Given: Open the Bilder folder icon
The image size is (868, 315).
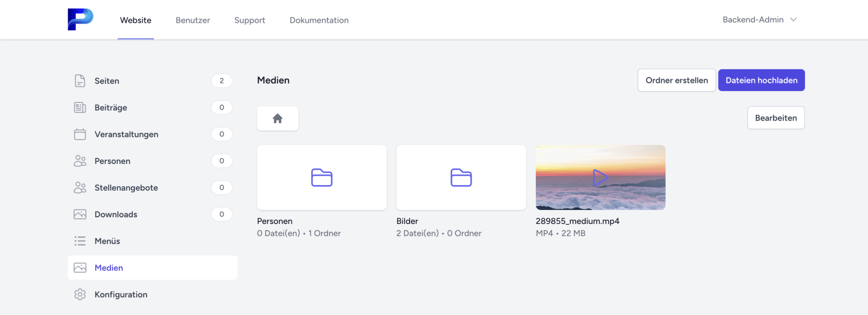Looking at the screenshot, I should pos(461,177).
